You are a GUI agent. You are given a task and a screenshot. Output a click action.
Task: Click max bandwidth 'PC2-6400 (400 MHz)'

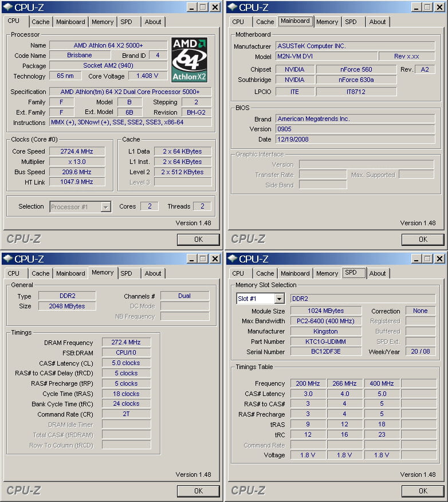tap(326, 321)
